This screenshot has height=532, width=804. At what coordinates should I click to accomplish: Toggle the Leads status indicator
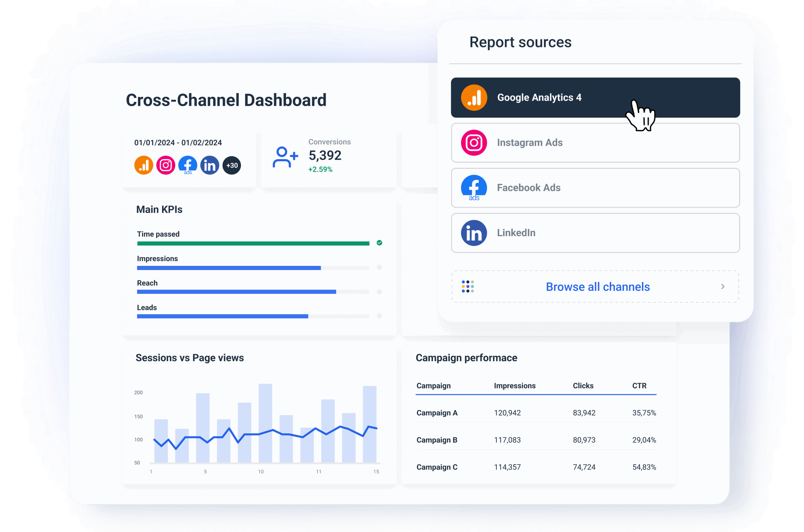pyautogui.click(x=378, y=316)
